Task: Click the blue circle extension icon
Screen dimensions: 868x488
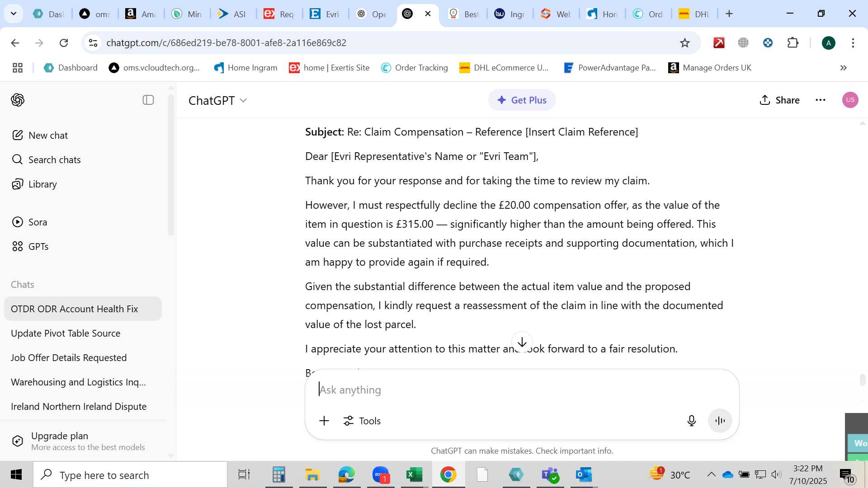Action: tap(768, 42)
